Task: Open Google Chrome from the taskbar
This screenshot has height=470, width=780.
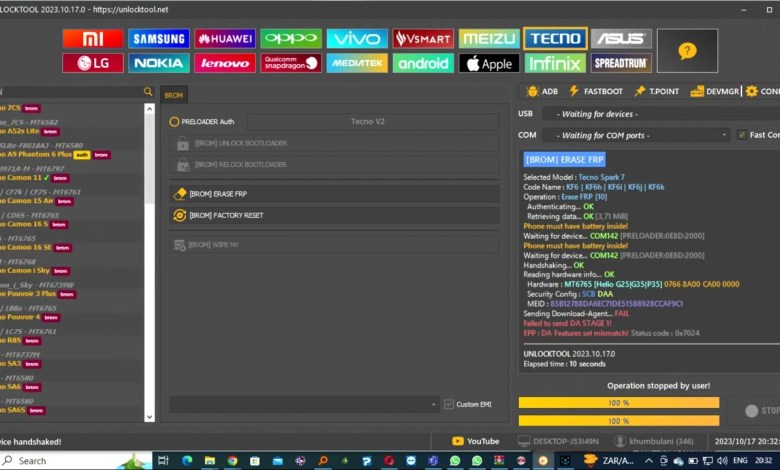Action: click(x=232, y=461)
